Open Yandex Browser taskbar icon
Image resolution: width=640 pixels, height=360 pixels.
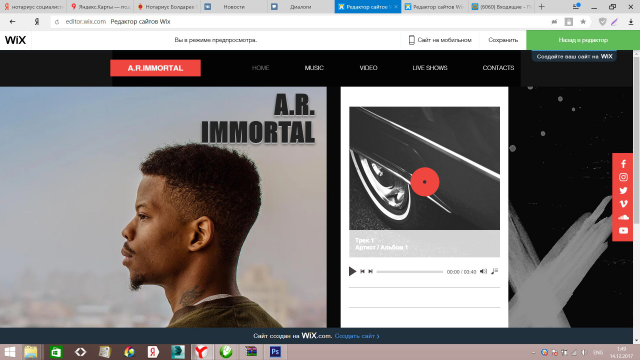201,352
